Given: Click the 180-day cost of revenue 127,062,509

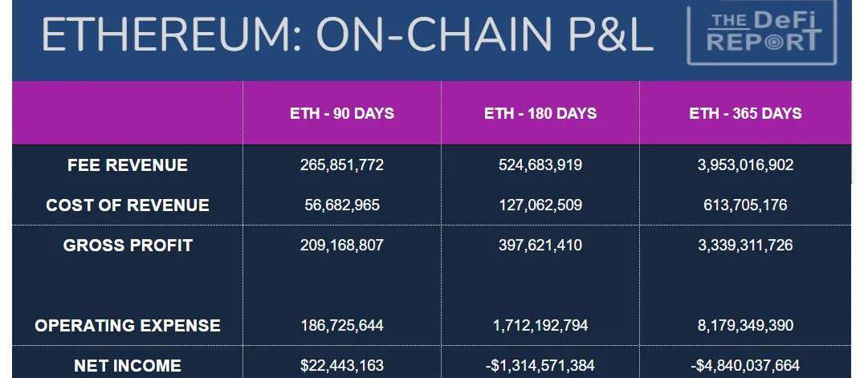Looking at the screenshot, I should (540, 205).
